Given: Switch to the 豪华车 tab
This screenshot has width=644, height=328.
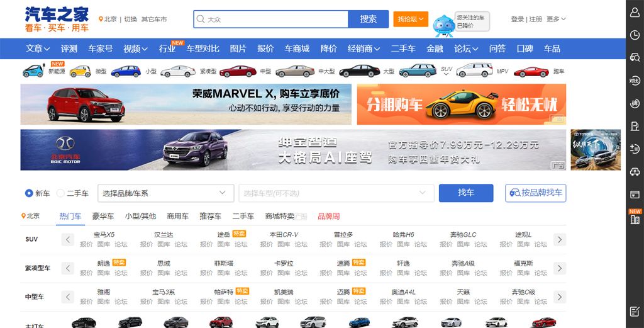Looking at the screenshot, I should pyautogui.click(x=103, y=216).
